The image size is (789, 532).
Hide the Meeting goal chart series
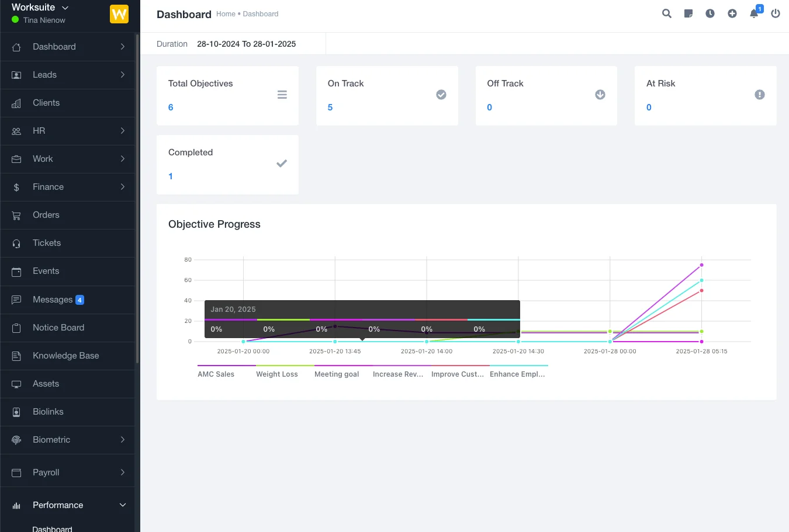[x=337, y=374]
